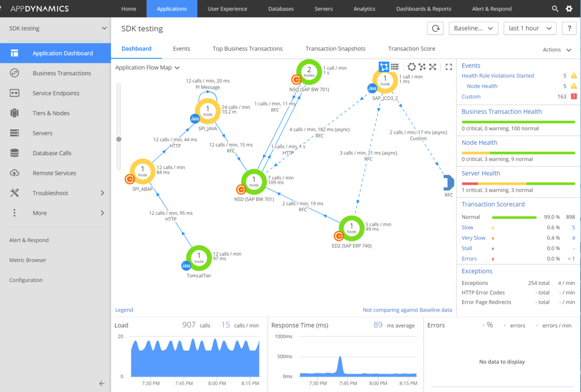The width and height of the screenshot is (581, 392).
Task: Open the Events tab
Action: tap(182, 48)
